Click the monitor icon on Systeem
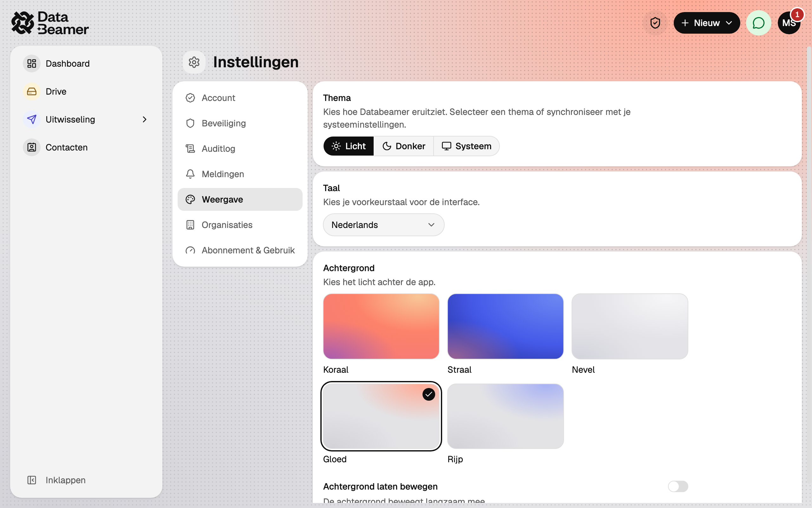 (446, 146)
